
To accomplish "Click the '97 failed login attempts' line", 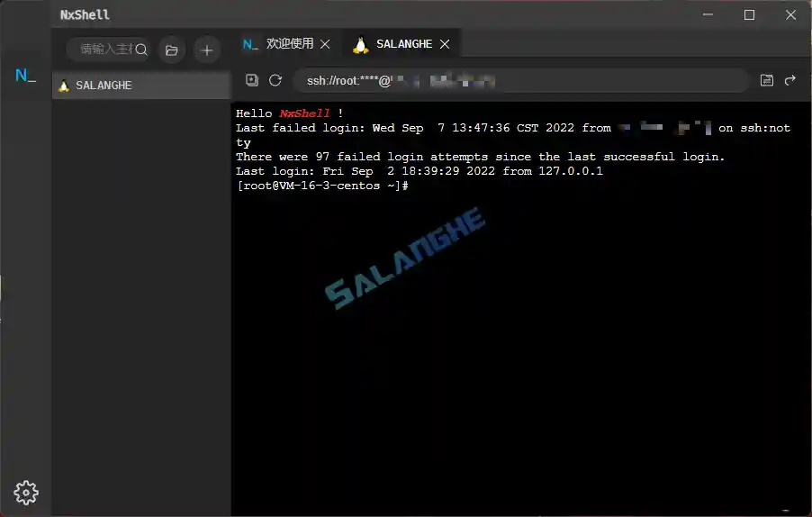I will pyautogui.click(x=480, y=157).
